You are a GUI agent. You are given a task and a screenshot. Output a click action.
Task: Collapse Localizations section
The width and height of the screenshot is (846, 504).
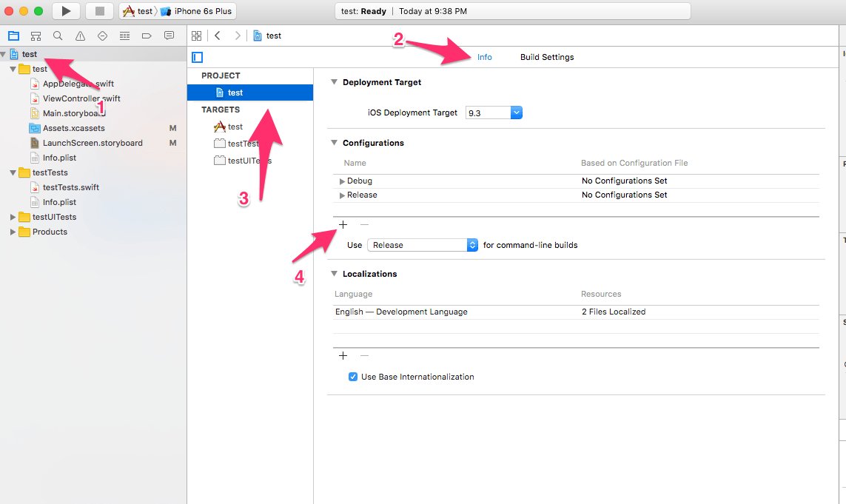click(334, 274)
